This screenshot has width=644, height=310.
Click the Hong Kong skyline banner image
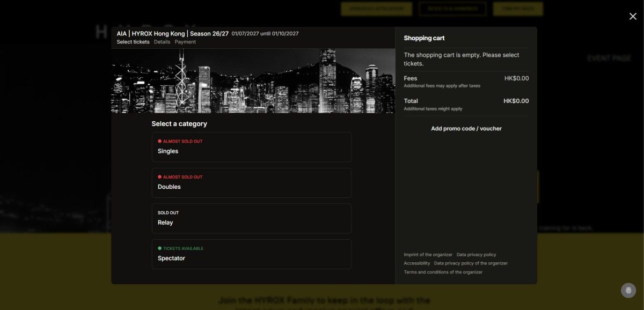[253, 81]
